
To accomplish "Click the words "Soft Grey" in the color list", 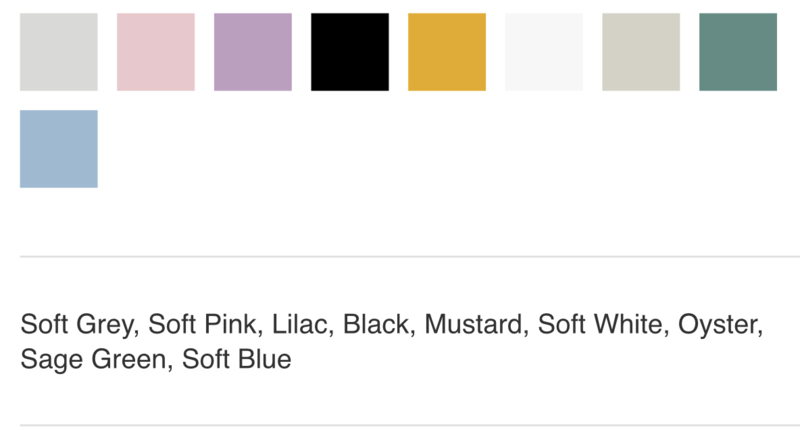I will [x=77, y=325].
